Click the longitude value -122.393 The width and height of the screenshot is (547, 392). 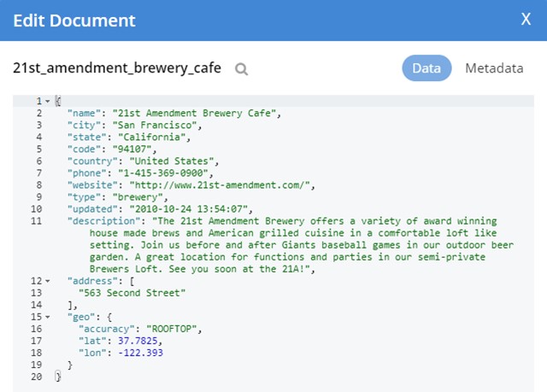[140, 353]
